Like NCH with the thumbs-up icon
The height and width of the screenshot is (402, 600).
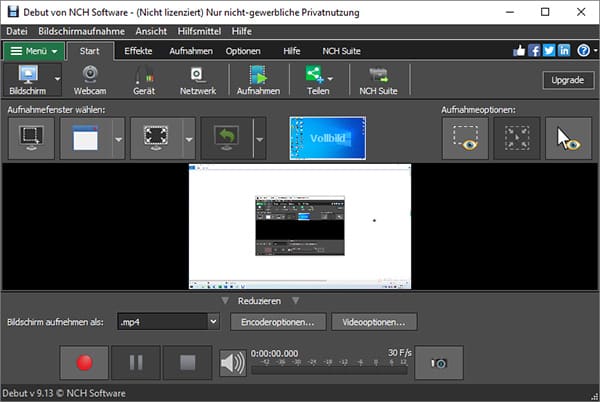point(519,50)
